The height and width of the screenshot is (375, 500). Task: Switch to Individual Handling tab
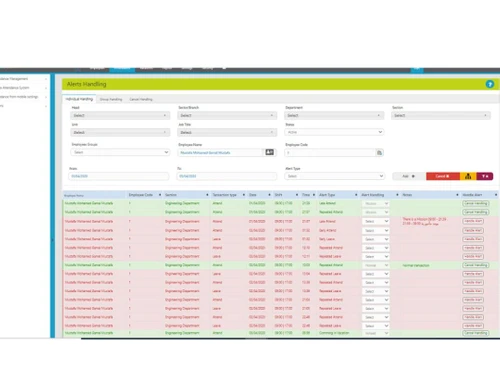pos(79,99)
